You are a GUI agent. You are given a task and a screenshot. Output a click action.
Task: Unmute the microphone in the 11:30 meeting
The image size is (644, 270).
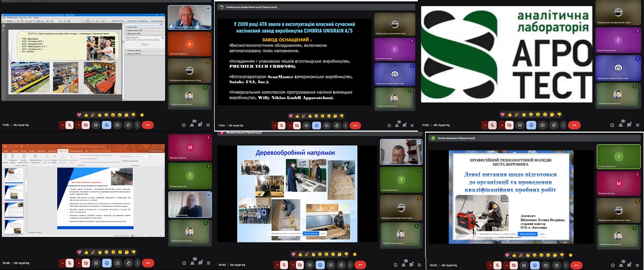(69, 125)
